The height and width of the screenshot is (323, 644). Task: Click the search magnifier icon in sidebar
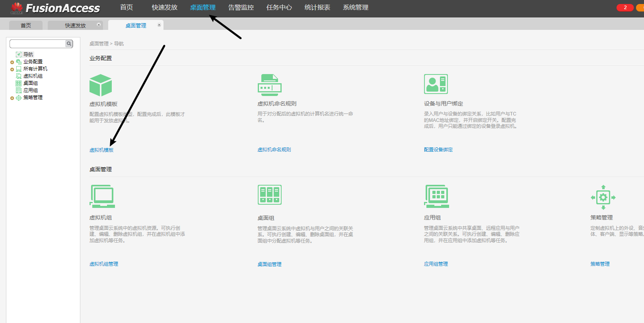pyautogui.click(x=69, y=44)
